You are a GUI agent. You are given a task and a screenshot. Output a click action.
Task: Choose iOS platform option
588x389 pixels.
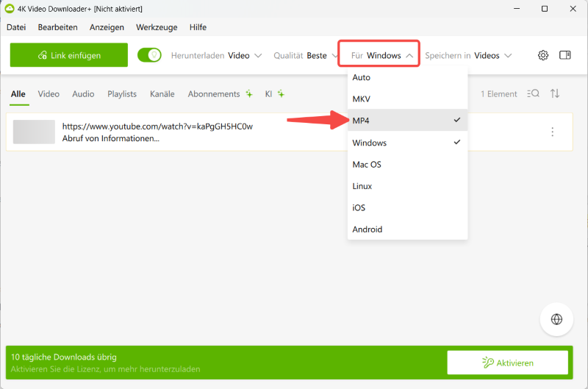click(407, 207)
